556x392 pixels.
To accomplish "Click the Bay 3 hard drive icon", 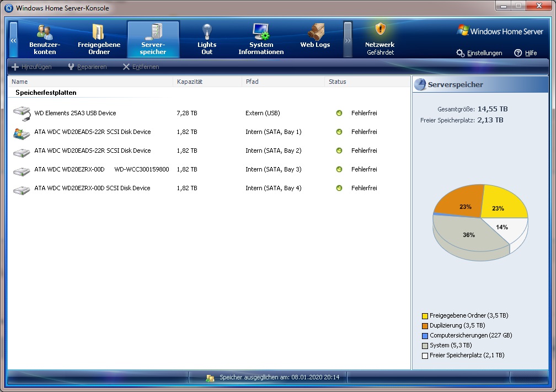I will [x=22, y=171].
